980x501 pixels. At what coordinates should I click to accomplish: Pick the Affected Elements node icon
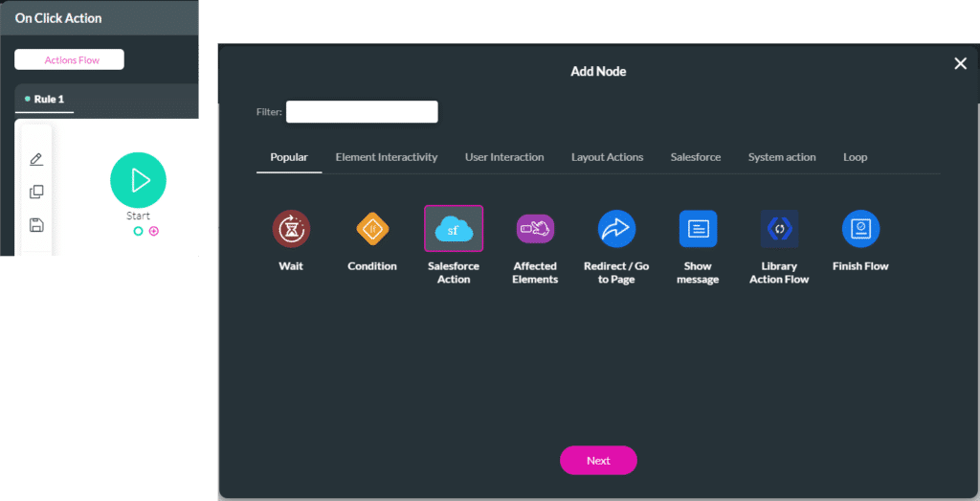[535, 229]
